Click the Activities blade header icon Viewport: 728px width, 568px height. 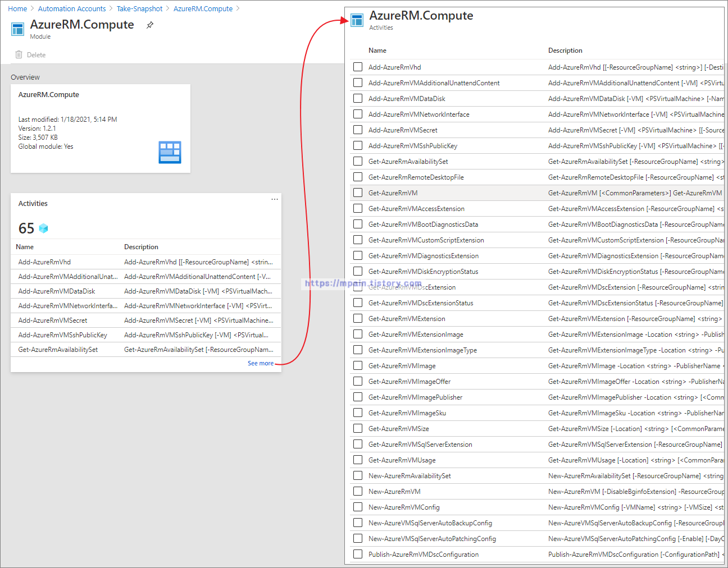(357, 20)
